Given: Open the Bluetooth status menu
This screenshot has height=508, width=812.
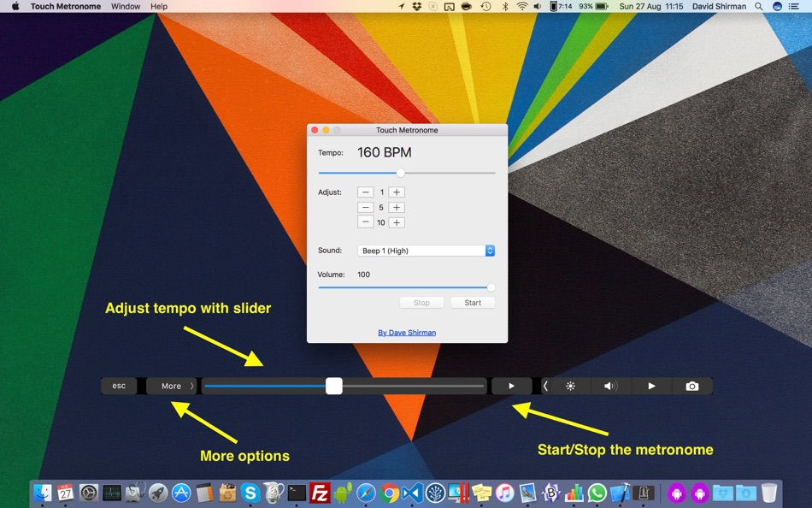Looking at the screenshot, I should pyautogui.click(x=505, y=6).
